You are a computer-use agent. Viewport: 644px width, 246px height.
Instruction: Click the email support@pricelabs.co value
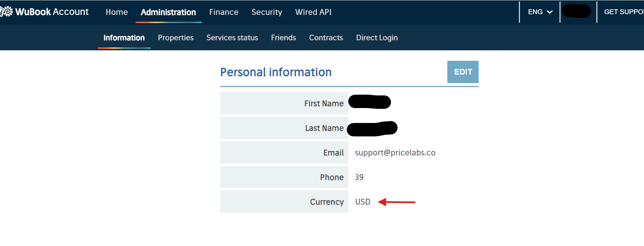coord(395,153)
